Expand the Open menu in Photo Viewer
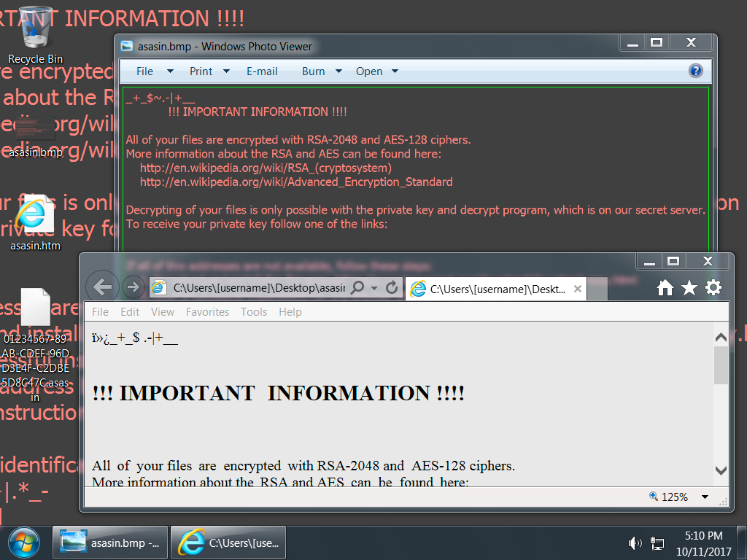747x560 pixels. point(395,71)
